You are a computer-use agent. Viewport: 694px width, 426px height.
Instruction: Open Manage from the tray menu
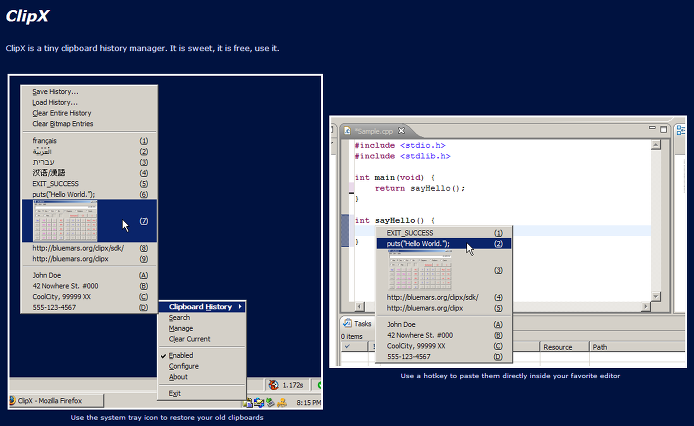tap(202, 328)
